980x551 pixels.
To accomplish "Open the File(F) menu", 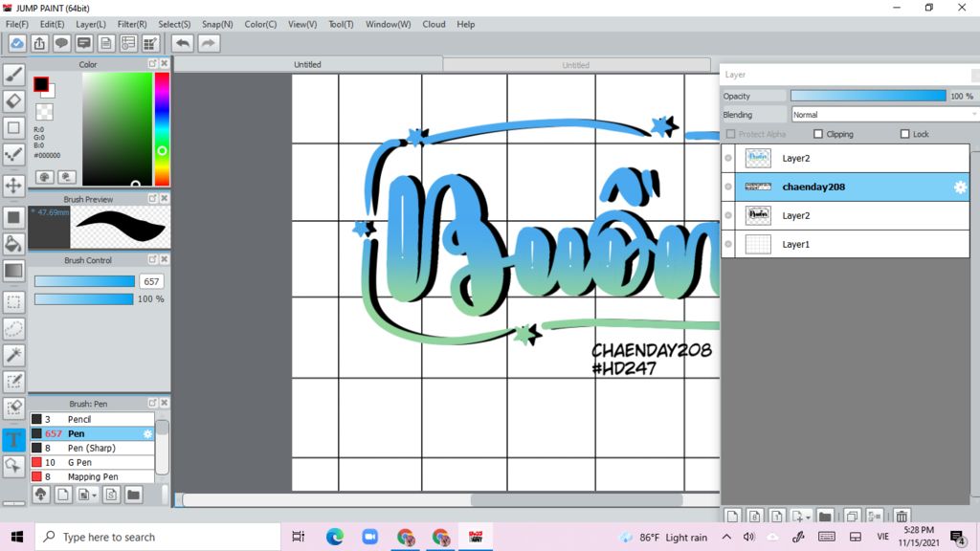I will click(x=17, y=24).
